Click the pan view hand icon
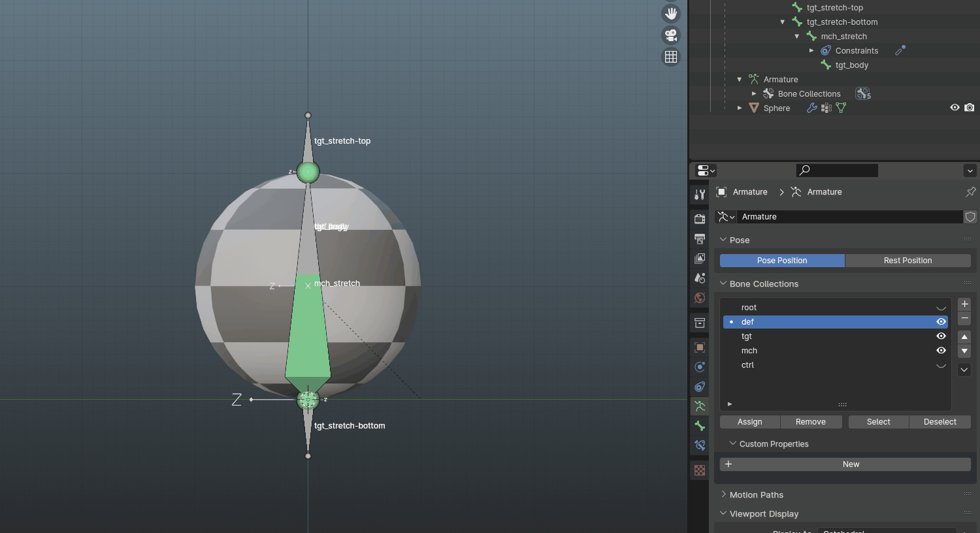The image size is (980, 533). click(x=671, y=14)
